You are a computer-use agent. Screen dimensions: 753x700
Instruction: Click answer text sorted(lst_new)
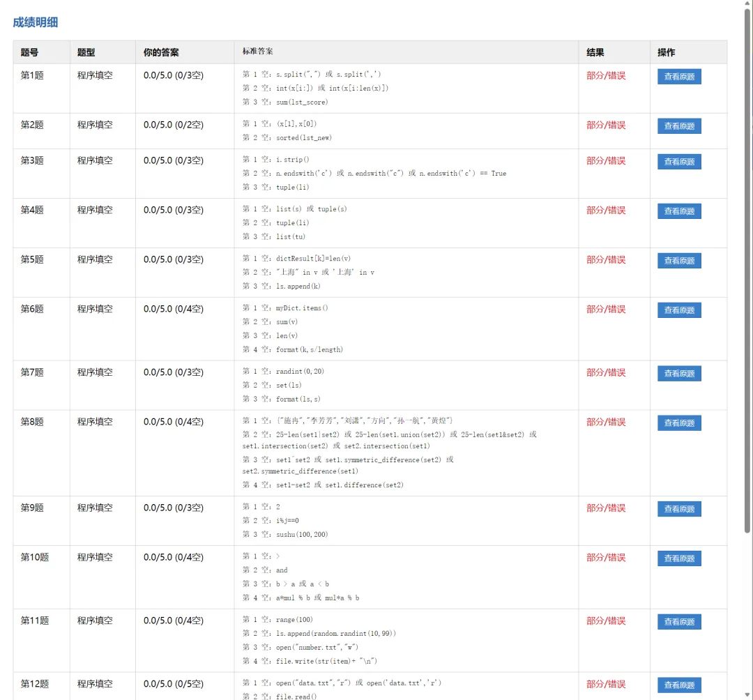coord(304,137)
